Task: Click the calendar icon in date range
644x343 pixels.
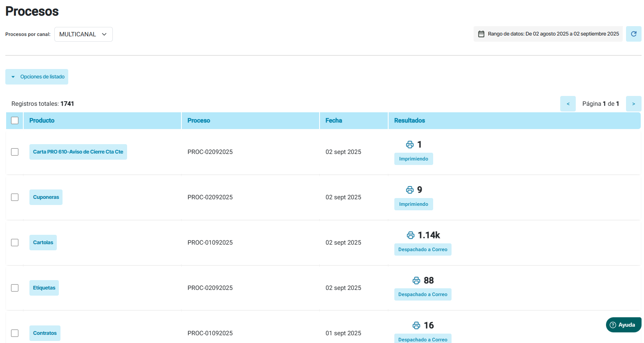Action: pyautogui.click(x=481, y=34)
